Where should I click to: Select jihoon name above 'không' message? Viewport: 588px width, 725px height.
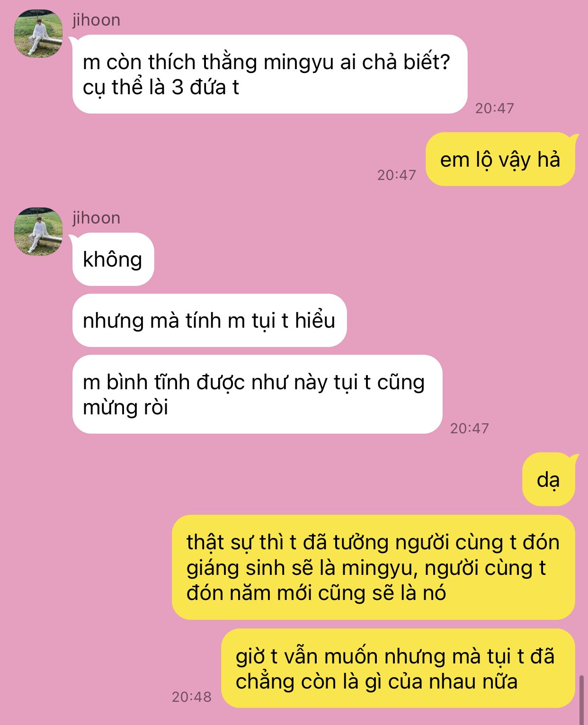96,218
